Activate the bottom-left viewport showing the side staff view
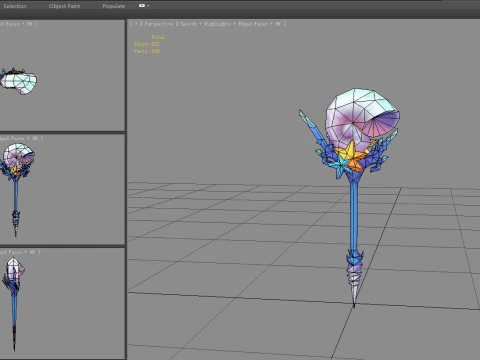Screen dimensions: 480x360 (x=62, y=303)
